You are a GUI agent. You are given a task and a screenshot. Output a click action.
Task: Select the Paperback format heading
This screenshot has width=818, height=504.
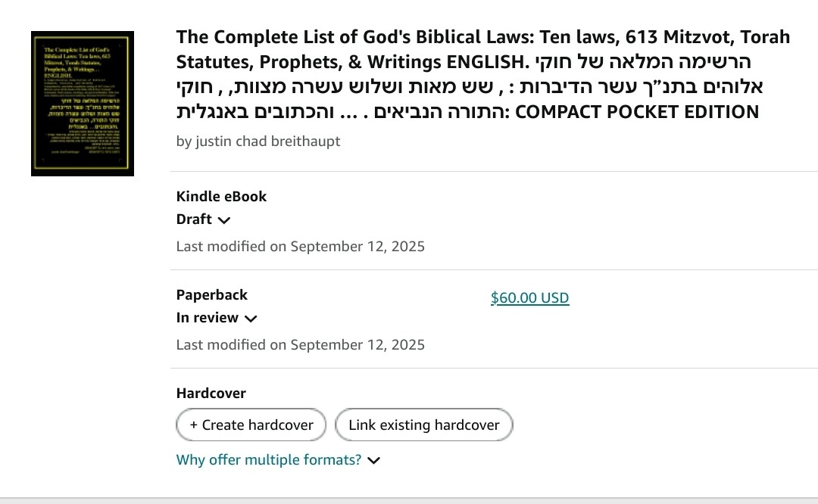pyautogui.click(x=212, y=295)
